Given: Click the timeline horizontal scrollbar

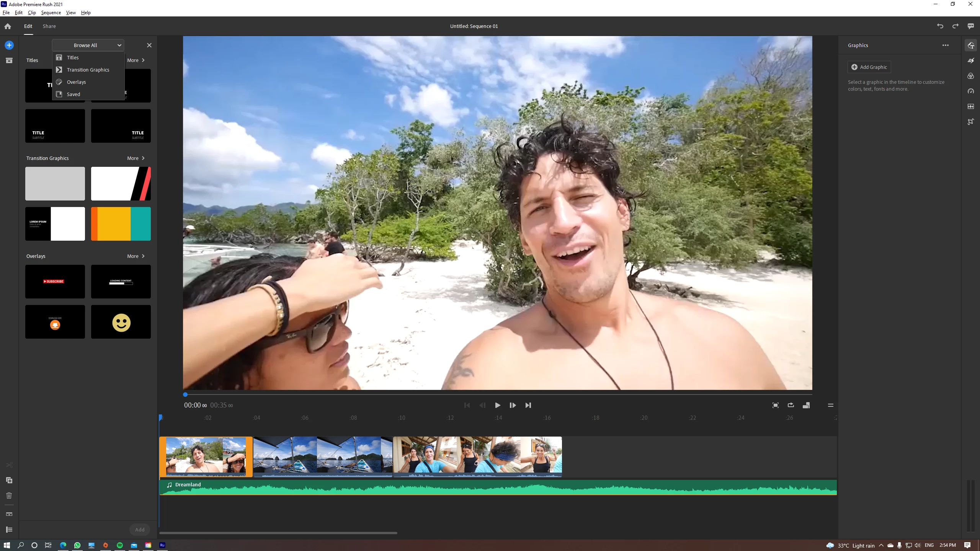Looking at the screenshot, I should pos(278,533).
